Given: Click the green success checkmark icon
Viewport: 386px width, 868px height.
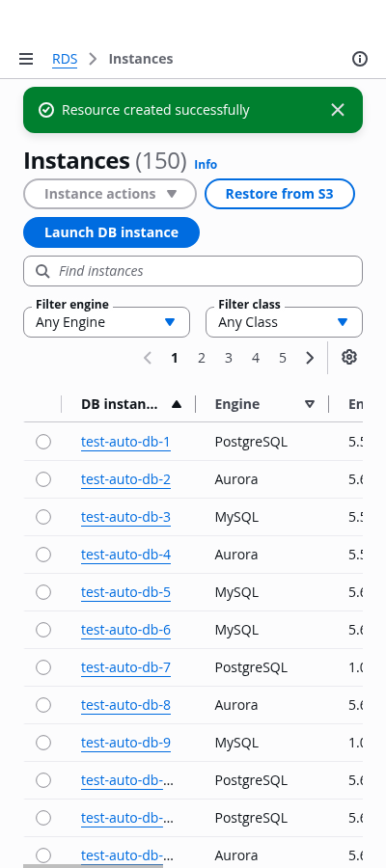Looking at the screenshot, I should [x=46, y=110].
